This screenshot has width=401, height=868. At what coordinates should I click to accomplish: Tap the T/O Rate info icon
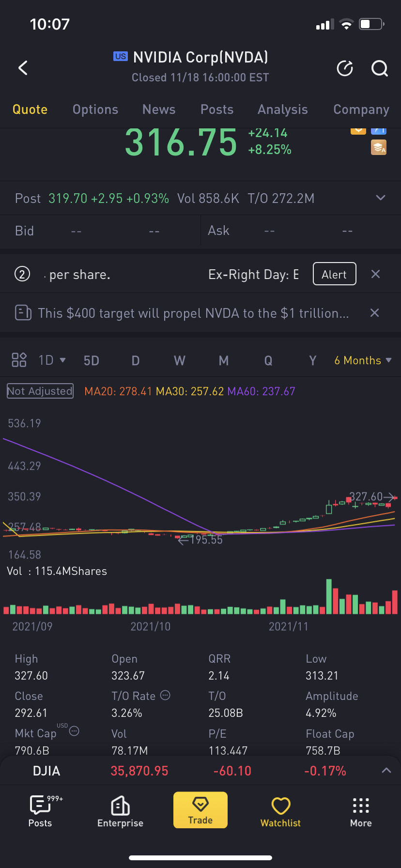(165, 695)
